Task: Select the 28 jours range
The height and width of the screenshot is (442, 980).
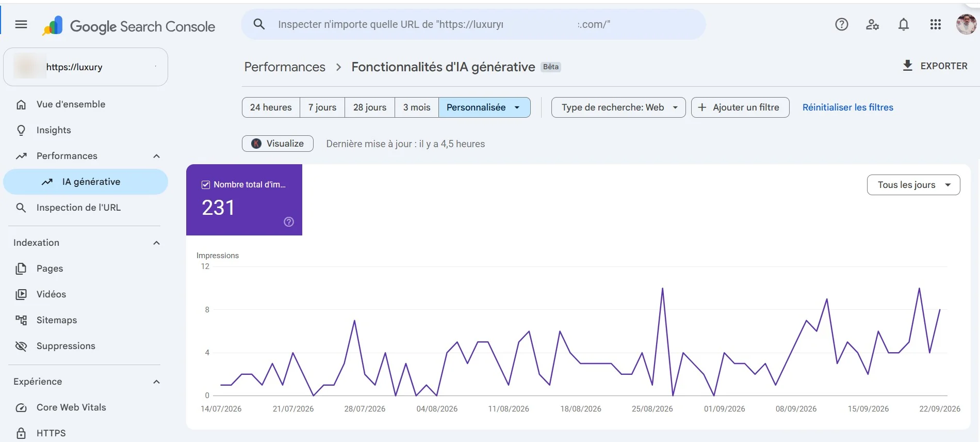Action: coord(370,107)
